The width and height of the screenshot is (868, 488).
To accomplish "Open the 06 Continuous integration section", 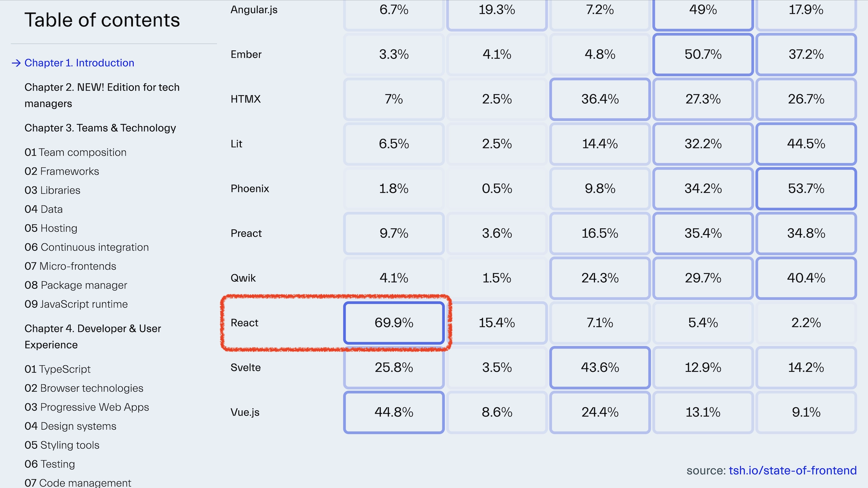I will [x=87, y=247].
